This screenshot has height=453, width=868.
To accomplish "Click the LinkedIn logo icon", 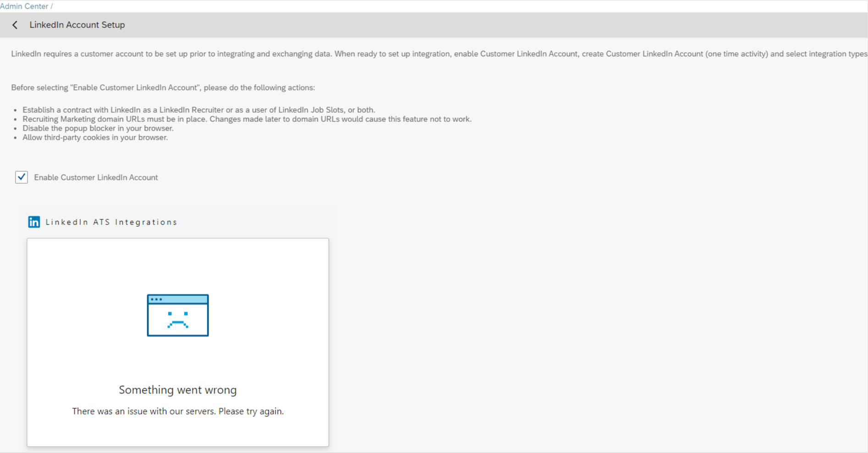I will 34,222.
